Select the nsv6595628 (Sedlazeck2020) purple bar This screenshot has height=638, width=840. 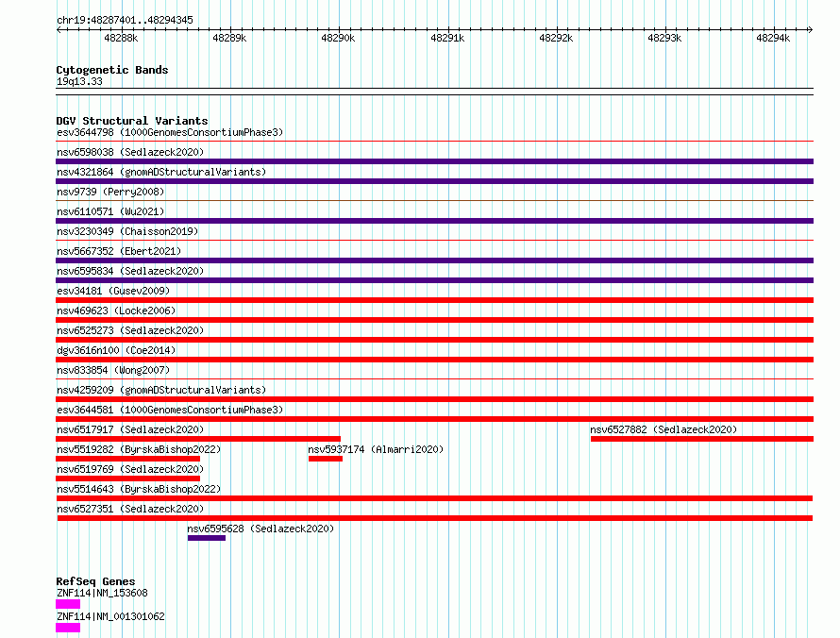click(207, 538)
